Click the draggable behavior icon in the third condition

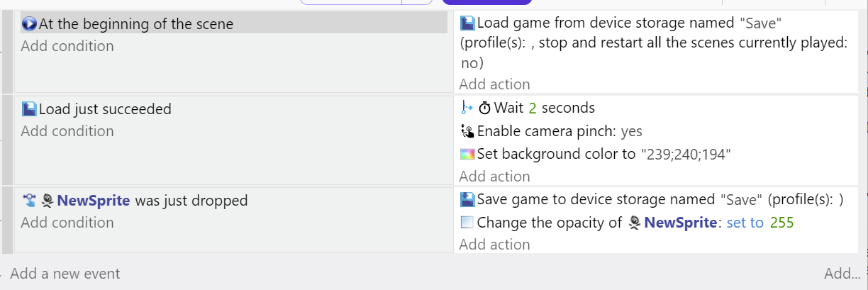pyautogui.click(x=29, y=201)
